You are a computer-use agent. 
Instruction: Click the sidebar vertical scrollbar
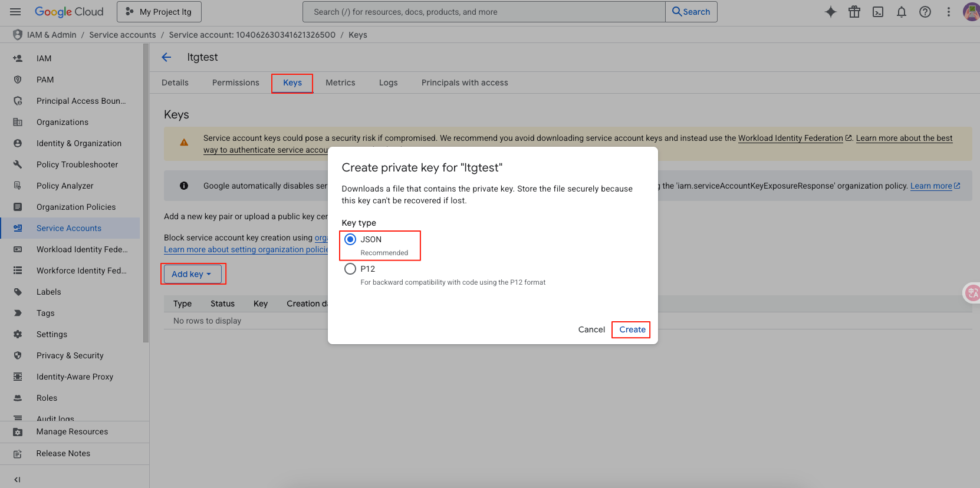[146, 194]
